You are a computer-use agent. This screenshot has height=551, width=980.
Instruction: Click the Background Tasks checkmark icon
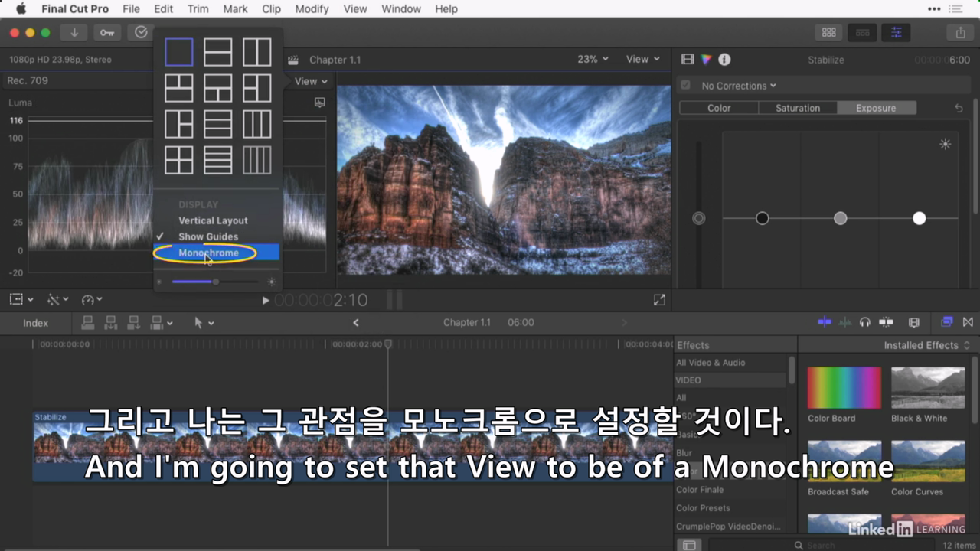pos(141,32)
